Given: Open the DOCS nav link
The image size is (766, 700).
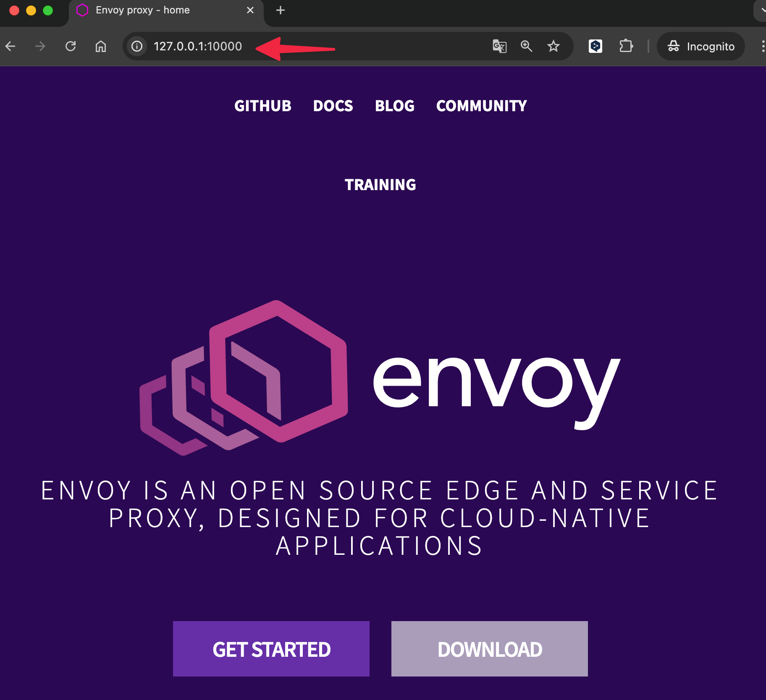Looking at the screenshot, I should pyautogui.click(x=333, y=106).
